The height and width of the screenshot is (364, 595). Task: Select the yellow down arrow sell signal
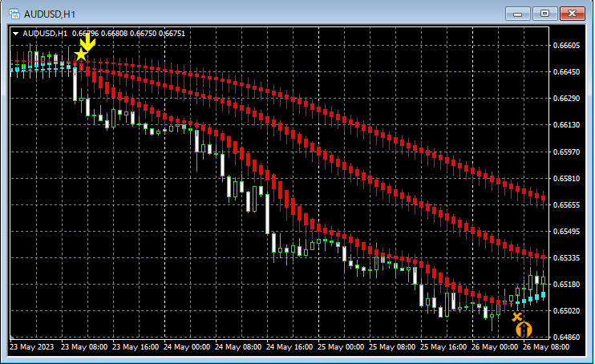[87, 42]
